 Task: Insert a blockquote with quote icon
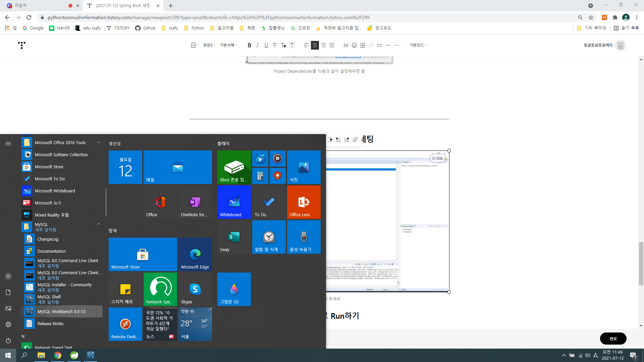tap(346, 45)
